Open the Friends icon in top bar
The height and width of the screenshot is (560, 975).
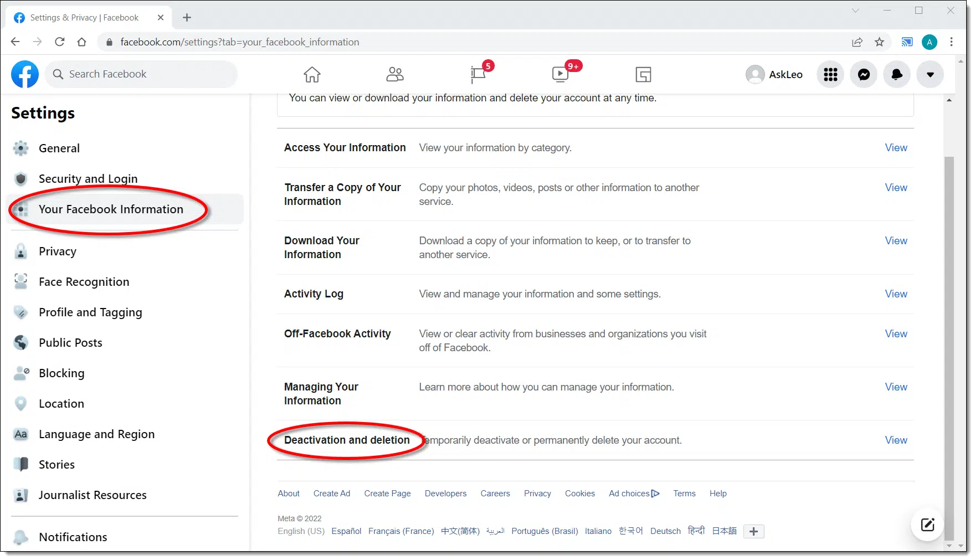395,74
